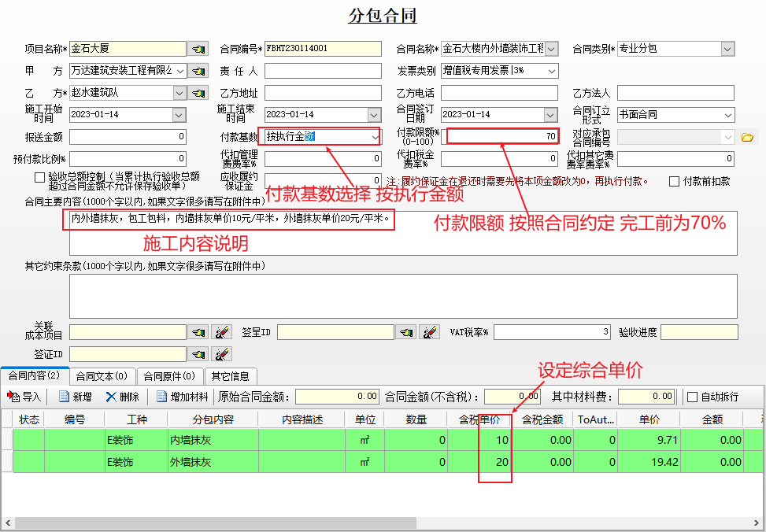
Task: Click the 新增 button to add row
Action: (x=74, y=397)
